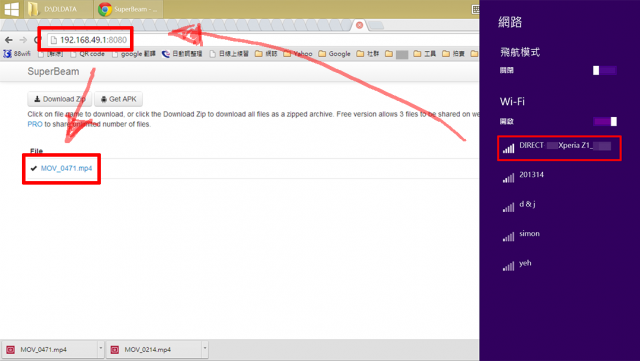Open the google 翻譯 bookmark

133,54
